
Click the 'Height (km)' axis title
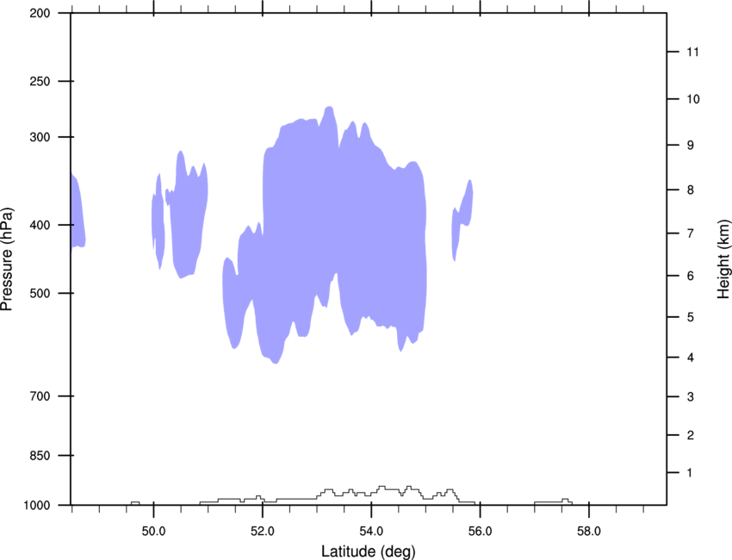pos(723,259)
